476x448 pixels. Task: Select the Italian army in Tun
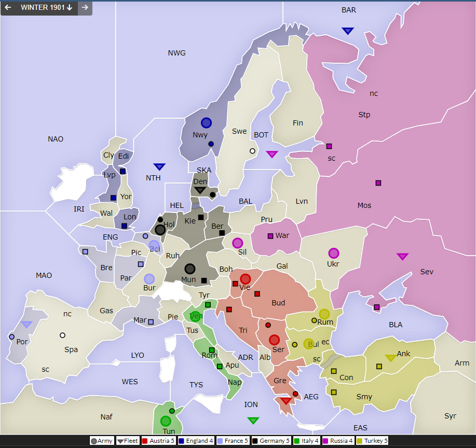[166, 421]
